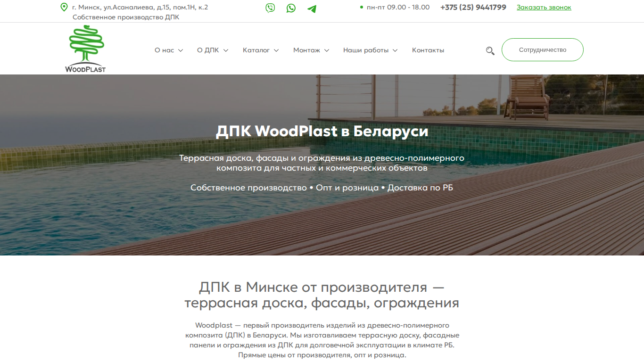Click the «Опт и розница» hero tagline

point(347,188)
